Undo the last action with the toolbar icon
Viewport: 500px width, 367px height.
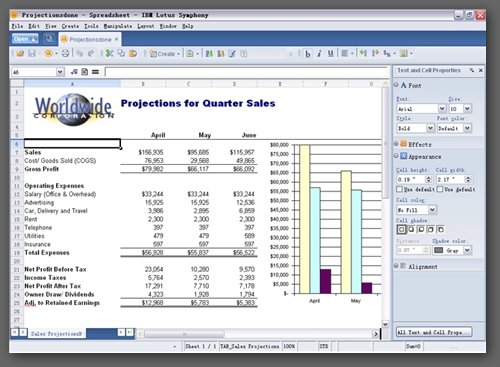[x=79, y=53]
